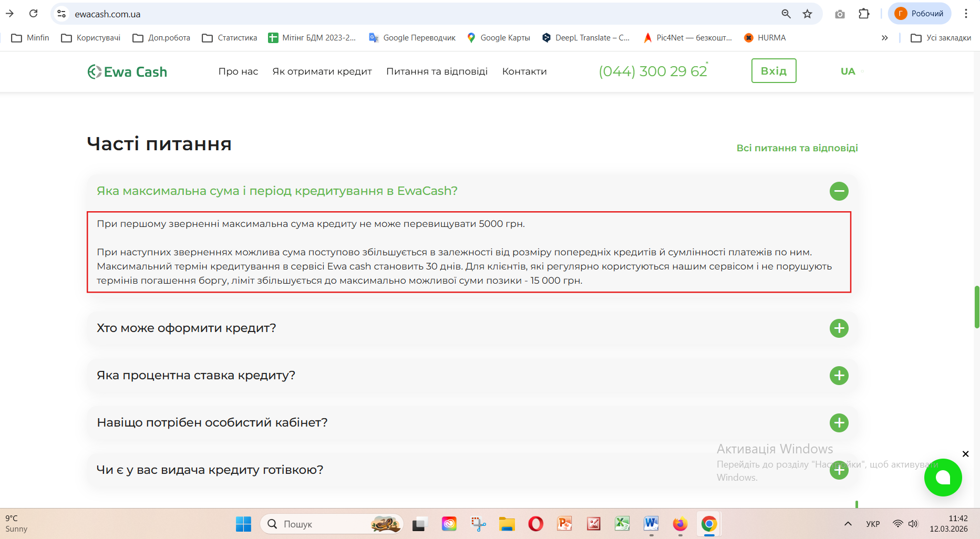Open the Всі питання та відповіді link
This screenshot has width=980, height=539.
[797, 148]
